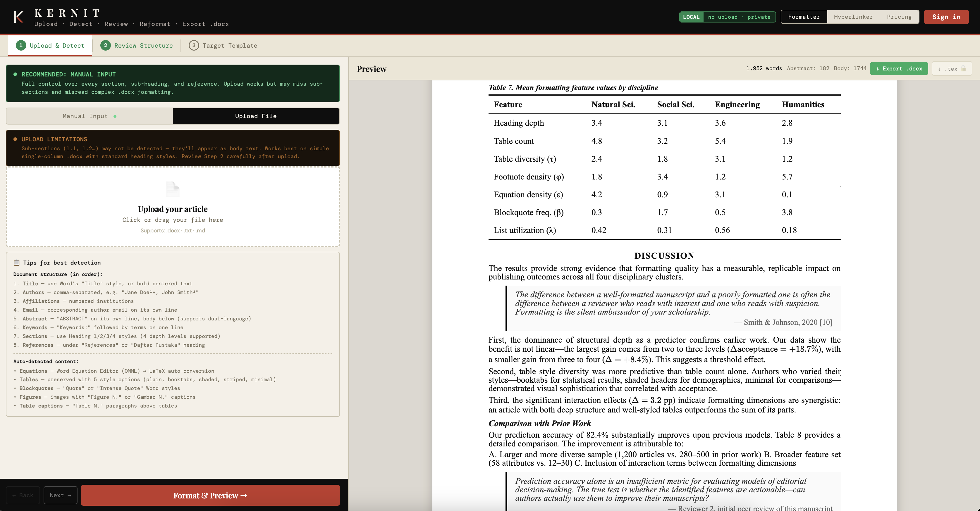This screenshot has width=980, height=511.
Task: Click the document file icon in upload zone
Action: pos(173,189)
